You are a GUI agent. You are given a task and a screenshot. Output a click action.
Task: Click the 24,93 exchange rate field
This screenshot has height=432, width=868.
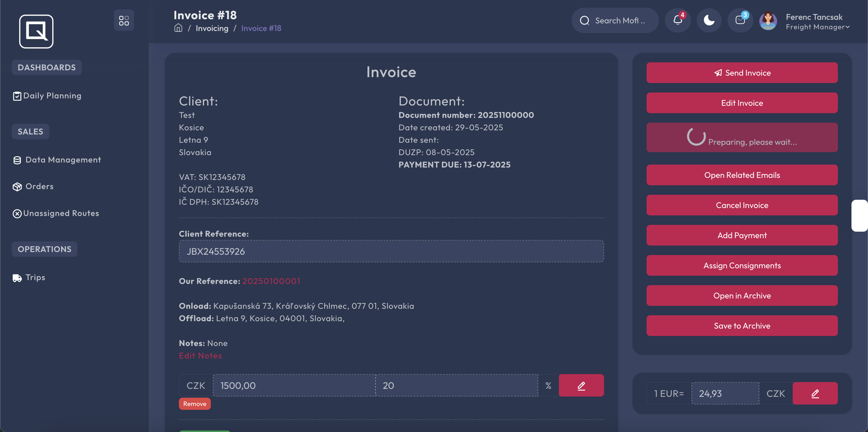point(725,394)
